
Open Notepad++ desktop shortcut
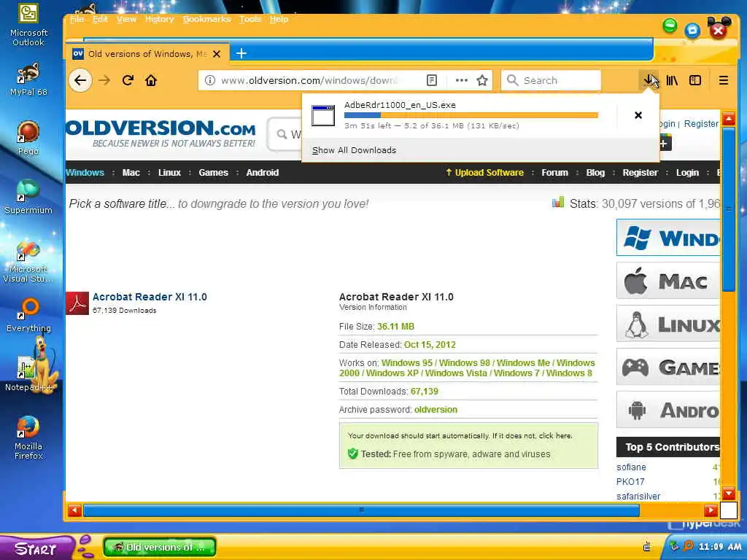click(28, 374)
